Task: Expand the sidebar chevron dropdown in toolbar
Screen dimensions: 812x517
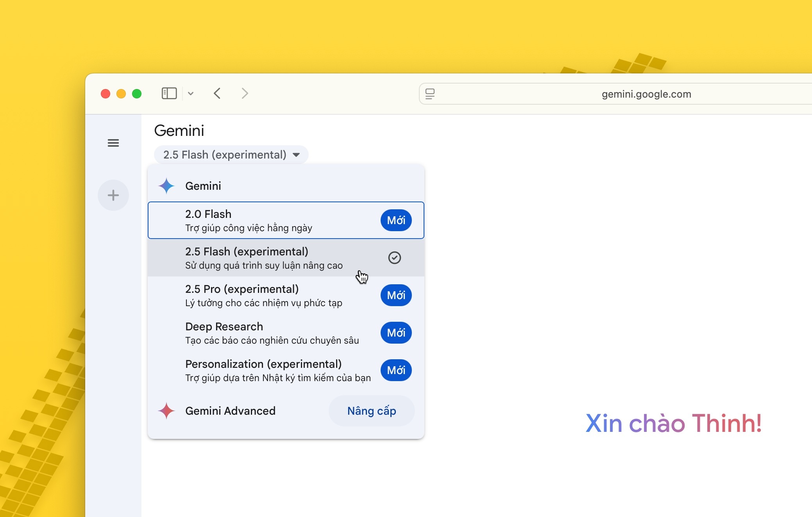Action: 191,93
